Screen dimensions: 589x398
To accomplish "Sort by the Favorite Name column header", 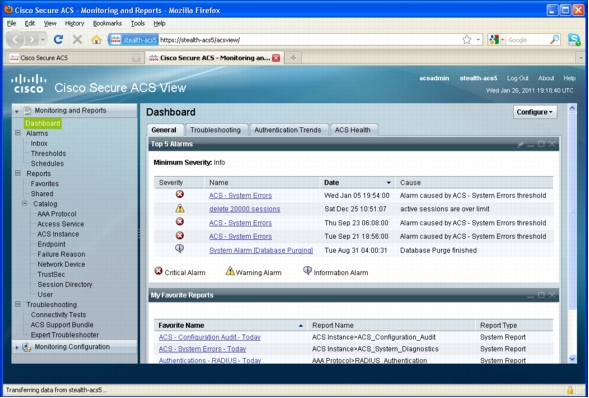I will pos(231,325).
